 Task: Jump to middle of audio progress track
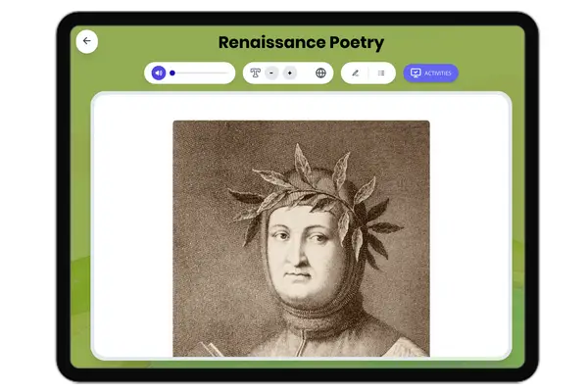[x=200, y=73]
